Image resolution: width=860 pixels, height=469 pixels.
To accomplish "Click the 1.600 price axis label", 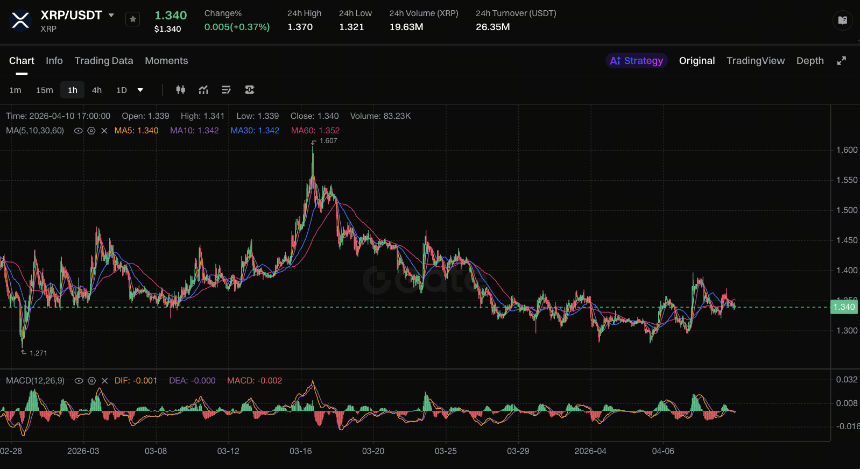I will coord(846,150).
